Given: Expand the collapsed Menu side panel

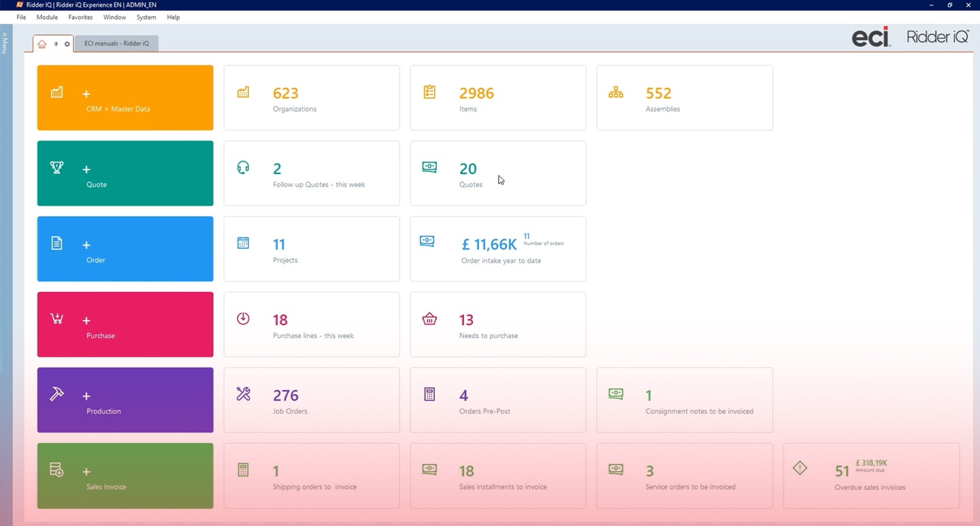Looking at the screenshot, I should [4, 43].
